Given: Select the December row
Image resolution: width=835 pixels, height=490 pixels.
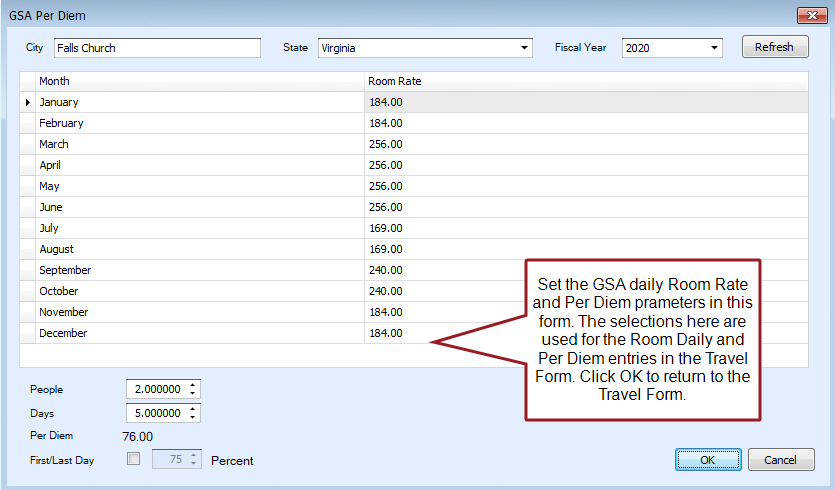Looking at the screenshot, I should [x=414, y=333].
